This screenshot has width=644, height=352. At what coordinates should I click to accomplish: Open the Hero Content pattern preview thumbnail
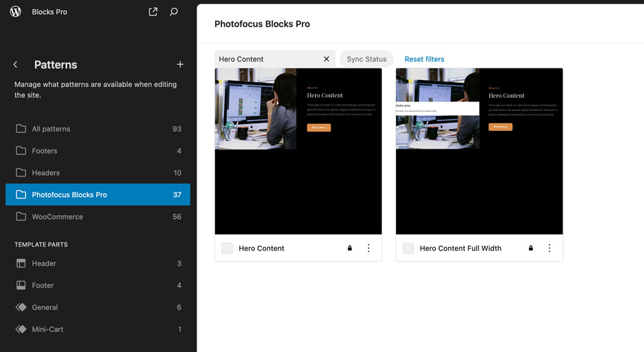298,151
